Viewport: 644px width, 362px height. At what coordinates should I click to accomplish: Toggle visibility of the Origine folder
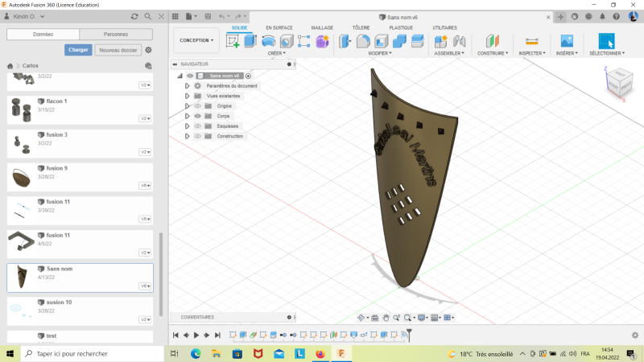coord(197,105)
